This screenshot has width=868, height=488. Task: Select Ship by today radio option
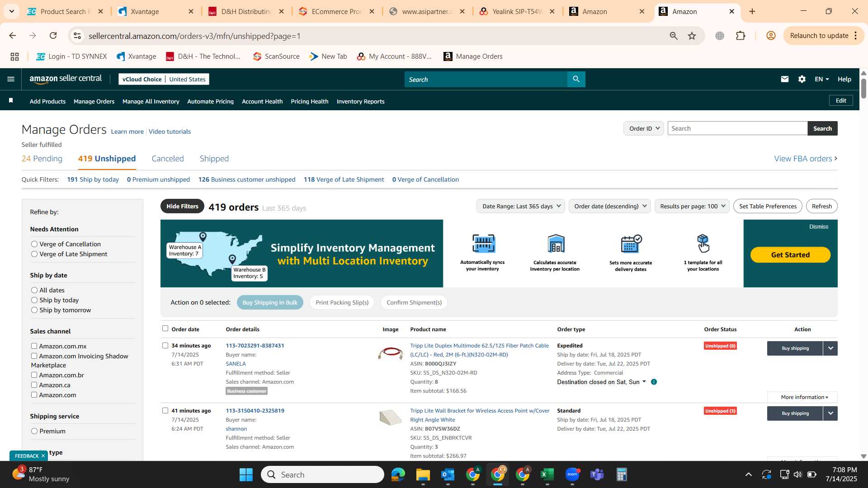34,300
